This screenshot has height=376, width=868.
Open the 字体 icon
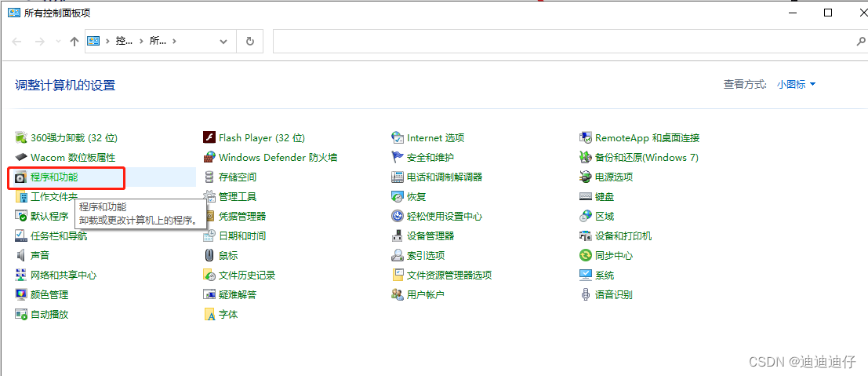tap(209, 315)
